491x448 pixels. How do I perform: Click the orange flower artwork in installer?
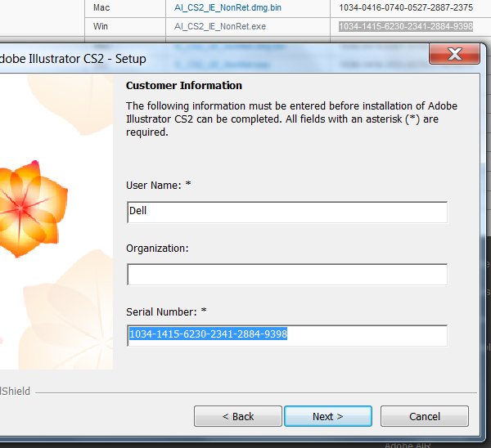tap(33, 209)
